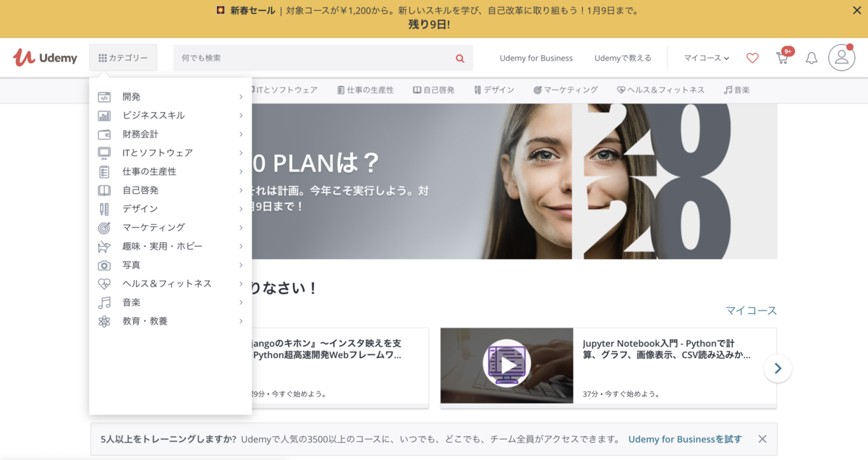
Task: Expand 写真 submenu chevron
Action: [x=241, y=265]
